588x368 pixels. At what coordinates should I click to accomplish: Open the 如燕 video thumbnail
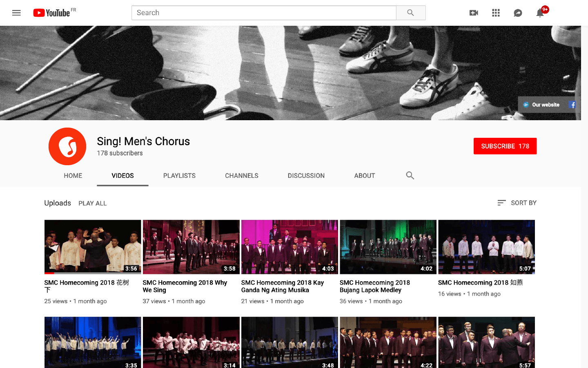click(x=486, y=247)
